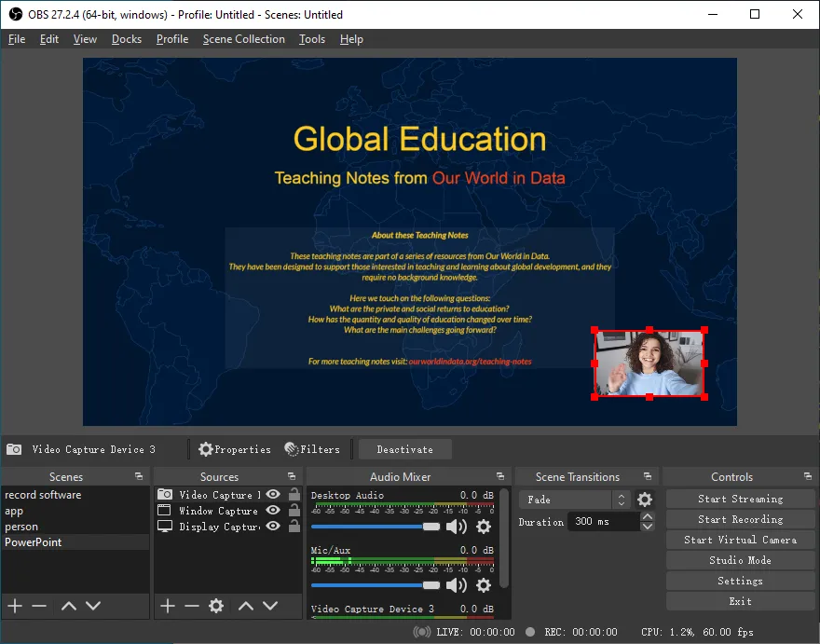Mute Desktop Audio with the speaker icon
The image size is (820, 644).
click(456, 527)
